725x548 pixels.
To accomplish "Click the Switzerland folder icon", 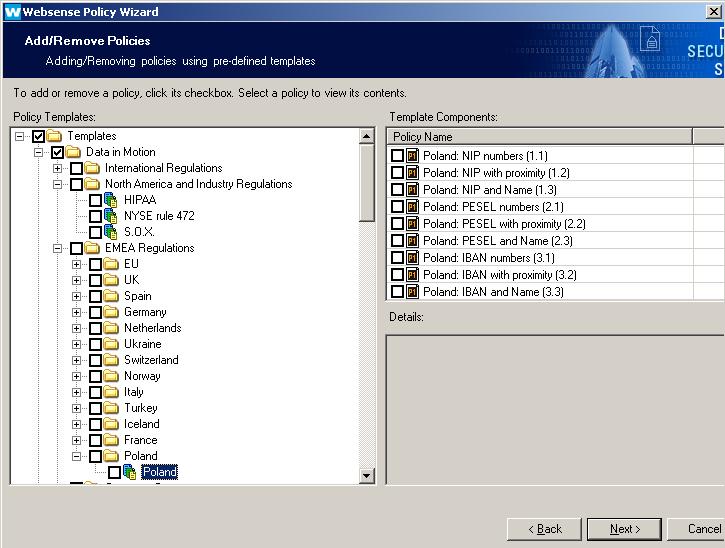I will 111,360.
